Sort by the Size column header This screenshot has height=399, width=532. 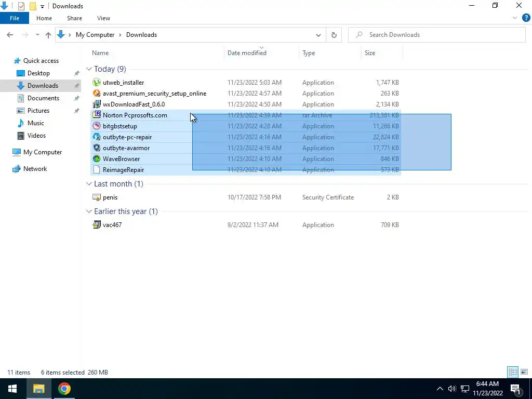(370, 53)
